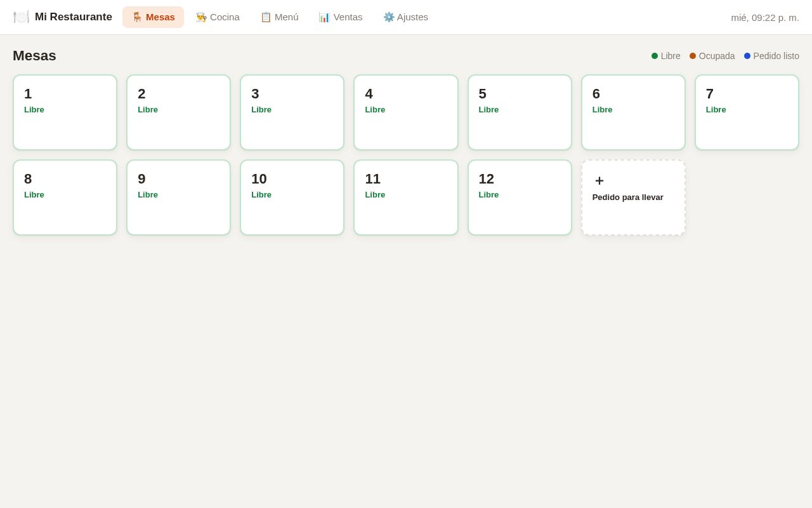Open table 8 card
Image resolution: width=812 pixels, height=508 pixels.
tap(65, 197)
